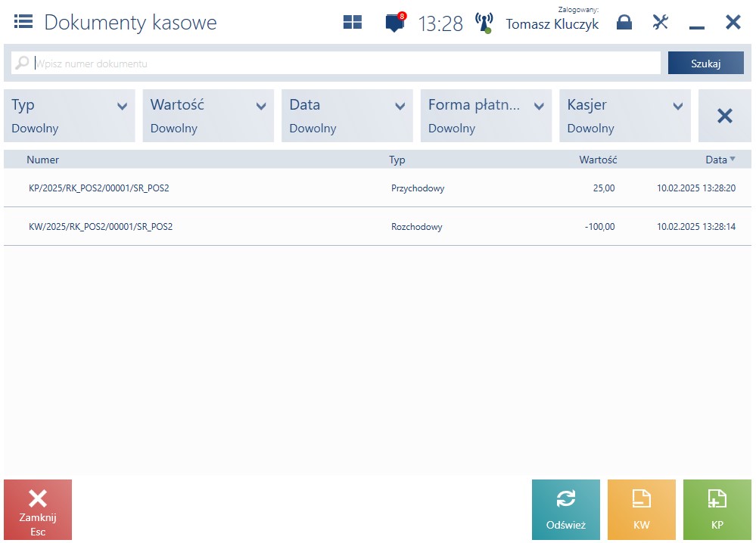Create a KW withdrawal document
756x543 pixels.
pyautogui.click(x=641, y=510)
